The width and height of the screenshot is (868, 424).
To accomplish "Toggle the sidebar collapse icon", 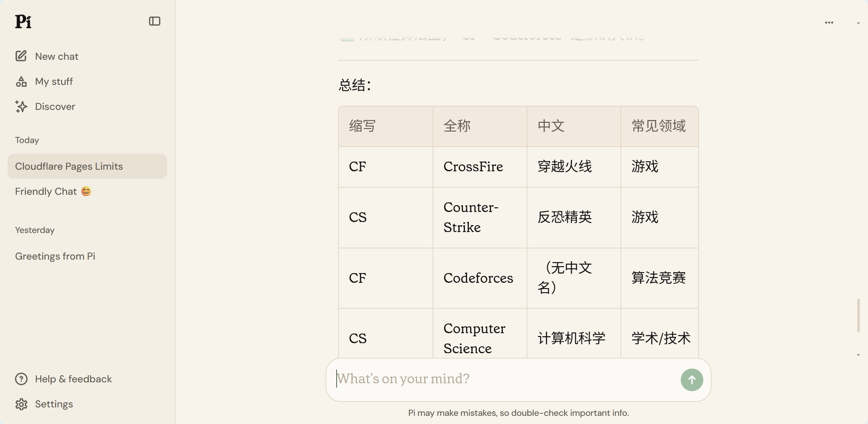I will tap(155, 21).
